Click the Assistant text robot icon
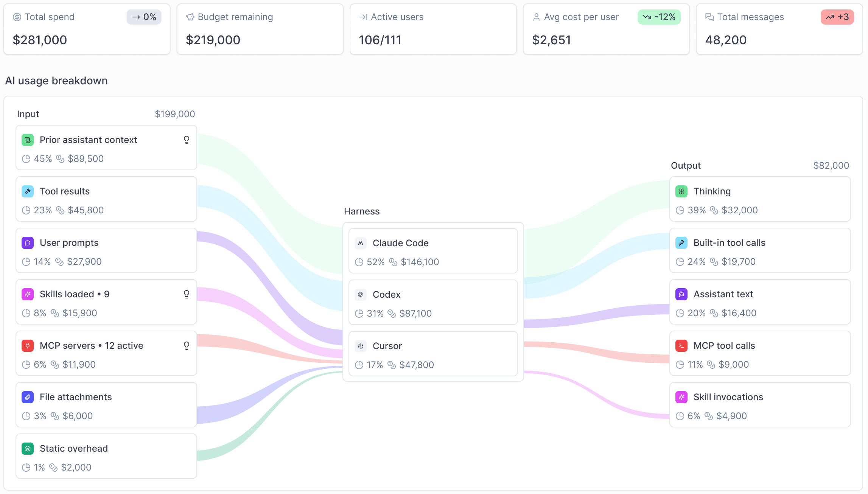The image size is (868, 494). pyautogui.click(x=681, y=294)
